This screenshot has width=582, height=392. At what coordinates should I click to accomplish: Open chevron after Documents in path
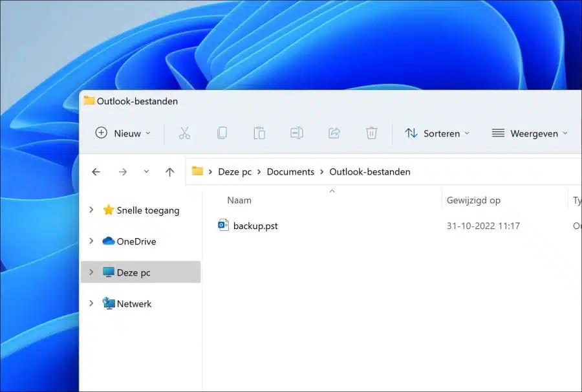point(322,172)
